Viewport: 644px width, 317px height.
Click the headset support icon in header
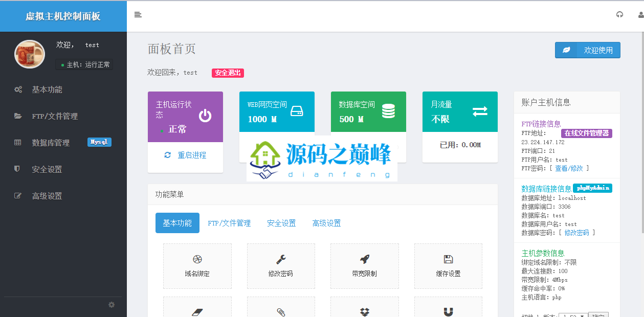(x=619, y=15)
